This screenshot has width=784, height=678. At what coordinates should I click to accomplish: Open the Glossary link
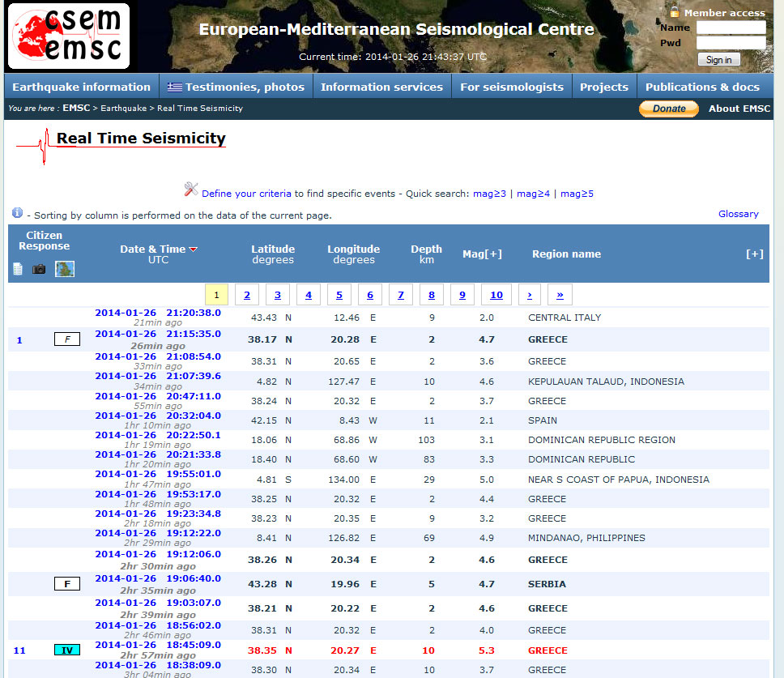click(x=738, y=214)
